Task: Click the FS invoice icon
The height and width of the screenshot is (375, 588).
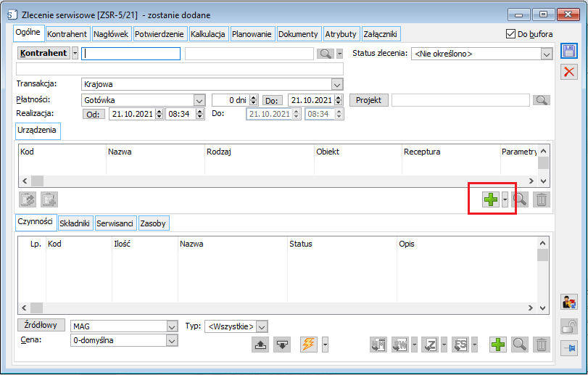Action: [460, 345]
